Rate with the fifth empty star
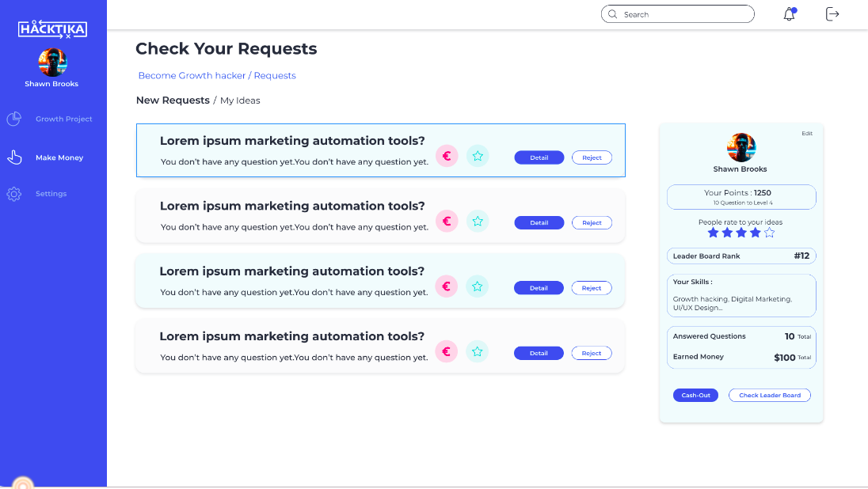868x489 pixels. [x=769, y=233]
